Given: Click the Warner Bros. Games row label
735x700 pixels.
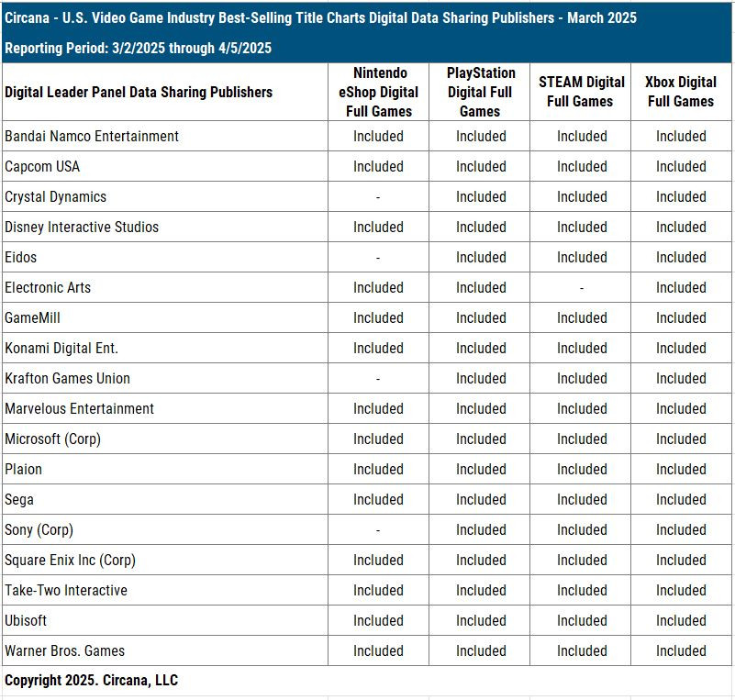Looking at the screenshot, I should 64,650.
